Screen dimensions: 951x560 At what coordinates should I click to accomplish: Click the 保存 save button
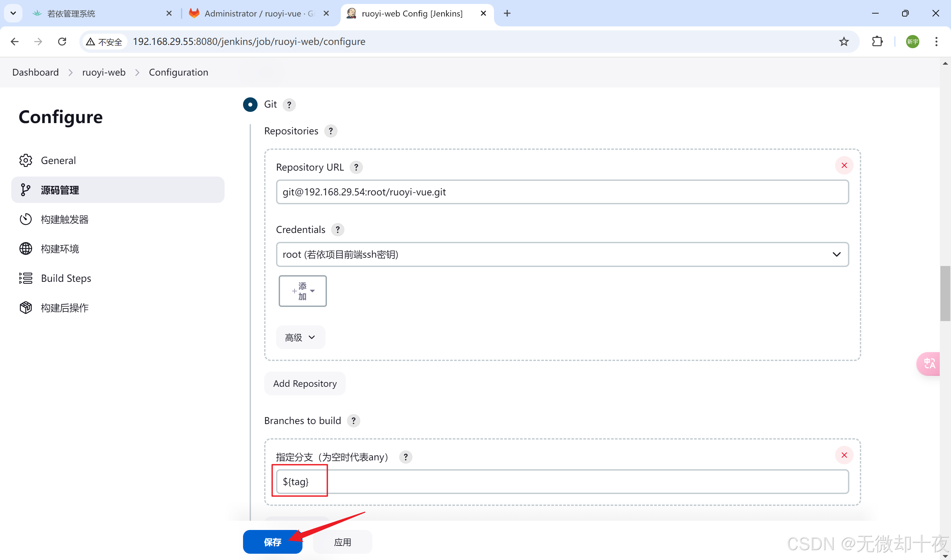(x=272, y=542)
